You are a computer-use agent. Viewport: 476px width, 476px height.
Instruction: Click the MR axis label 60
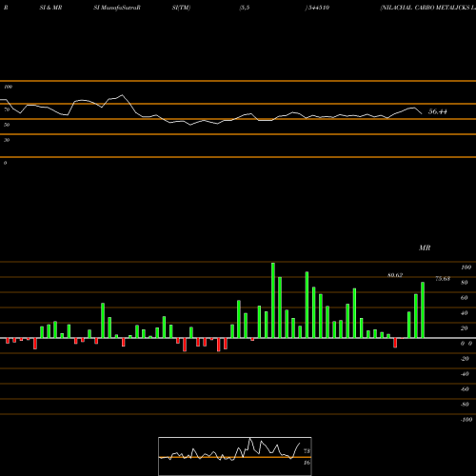coord(465,298)
